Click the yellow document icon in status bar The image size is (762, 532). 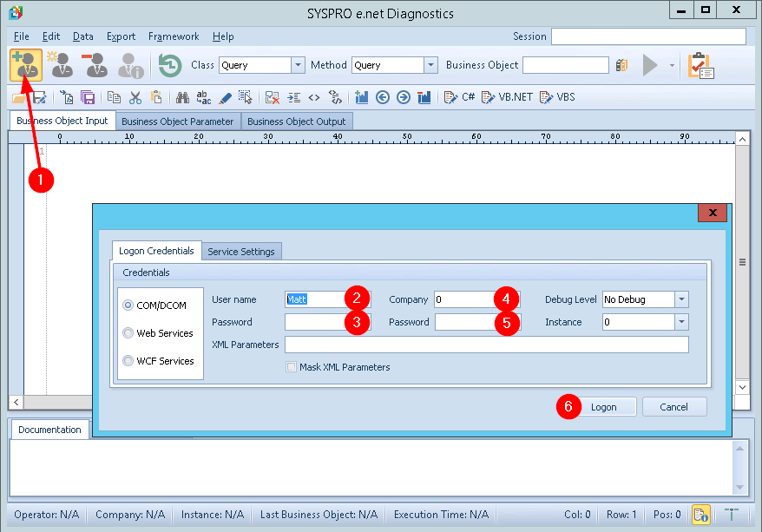point(700,515)
